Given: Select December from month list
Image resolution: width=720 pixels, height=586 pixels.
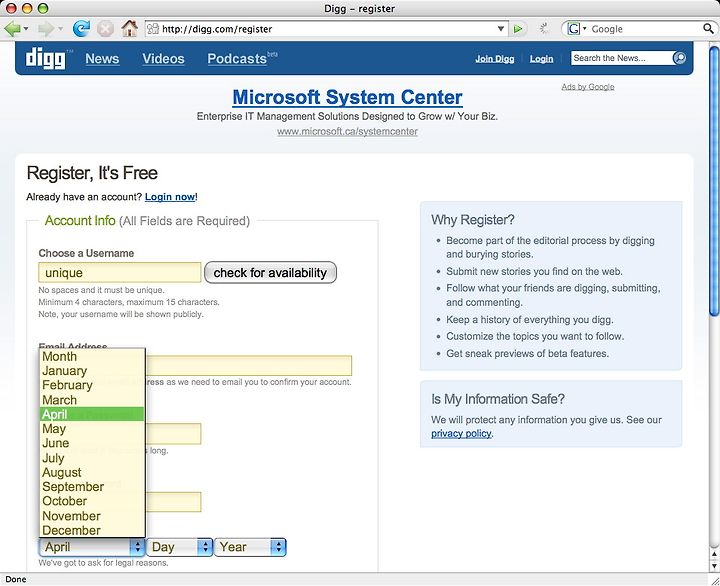Looking at the screenshot, I should (92, 530).
